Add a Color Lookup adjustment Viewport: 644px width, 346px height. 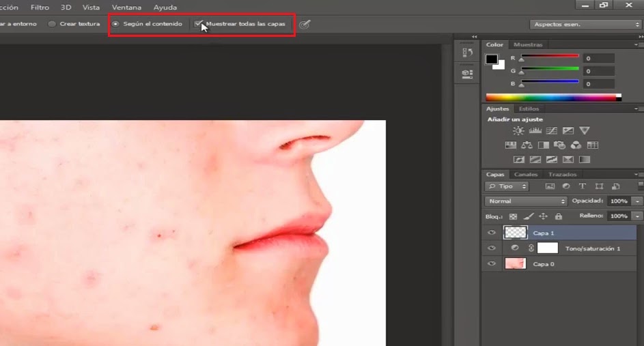click(x=593, y=145)
